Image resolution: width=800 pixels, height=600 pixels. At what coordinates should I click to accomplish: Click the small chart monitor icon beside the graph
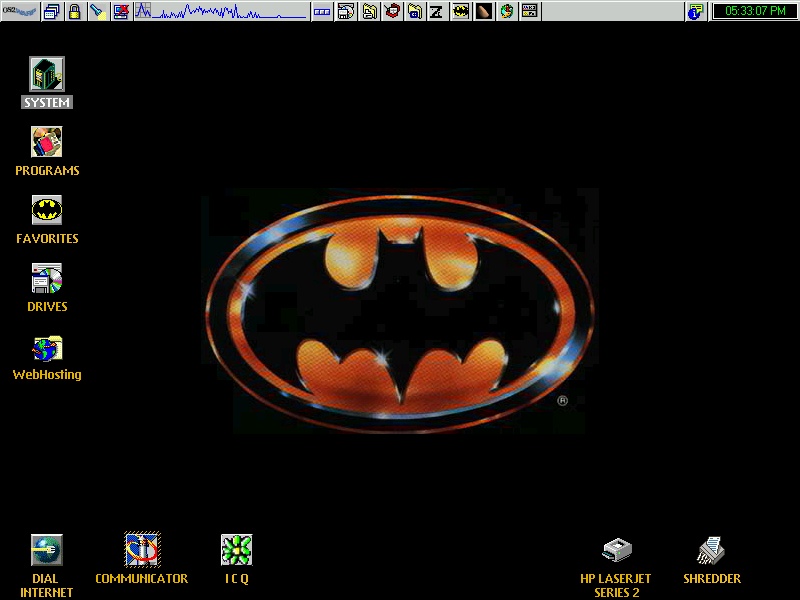tap(143, 11)
